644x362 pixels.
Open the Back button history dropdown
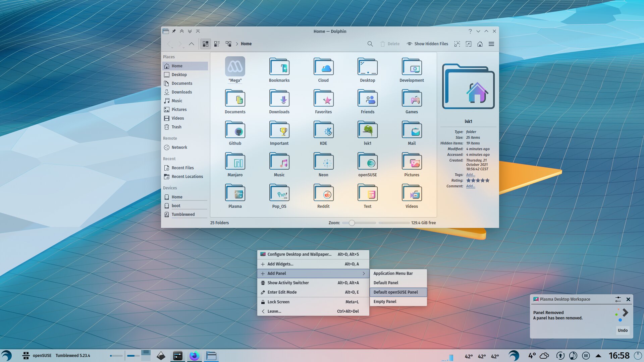point(172,48)
